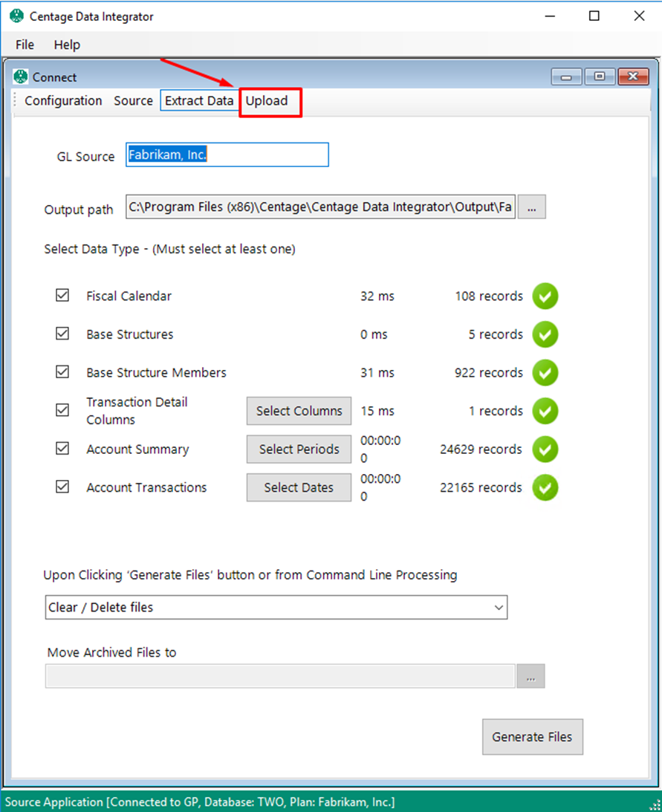Toggle the Transaction Detail Columns checkbox

62,410
